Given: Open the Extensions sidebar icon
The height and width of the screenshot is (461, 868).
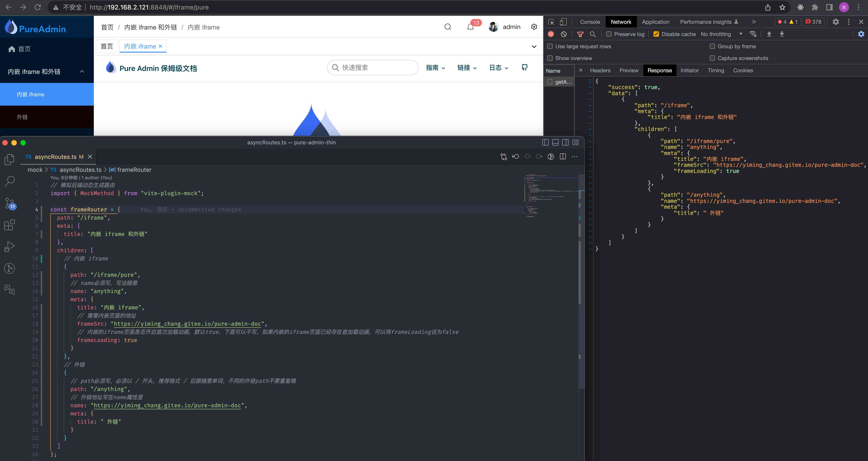Looking at the screenshot, I should point(10,225).
